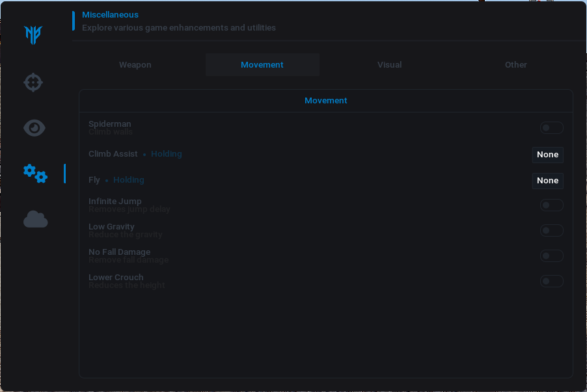The width and height of the screenshot is (587, 392).
Task: Click the None keybind button for Climb Assist
Action: pos(547,155)
